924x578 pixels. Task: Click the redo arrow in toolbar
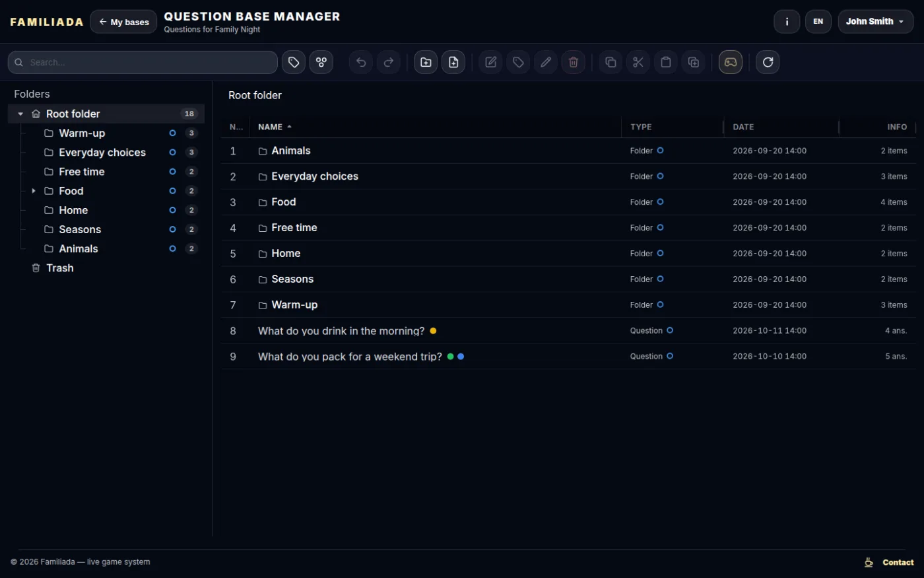[389, 62]
